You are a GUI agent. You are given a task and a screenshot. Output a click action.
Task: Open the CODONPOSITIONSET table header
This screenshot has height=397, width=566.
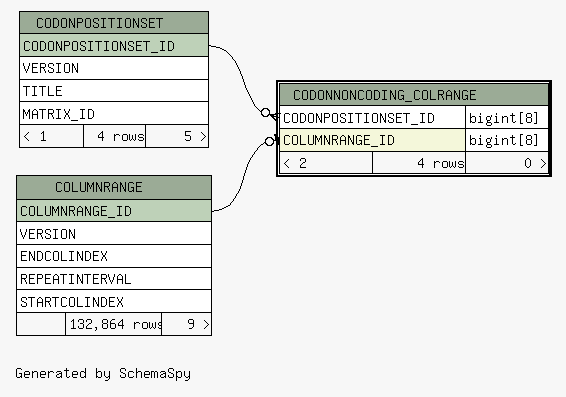[x=114, y=23]
